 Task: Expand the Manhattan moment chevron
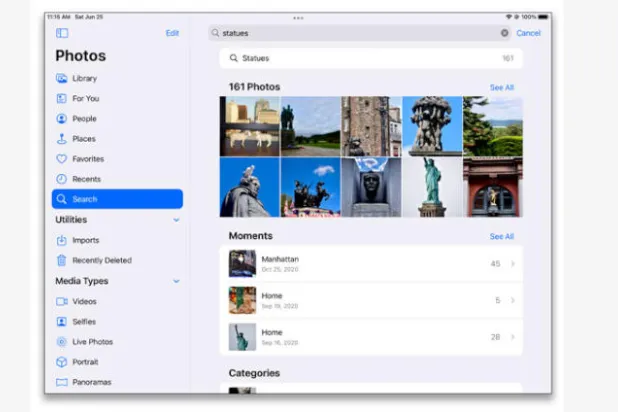513,264
